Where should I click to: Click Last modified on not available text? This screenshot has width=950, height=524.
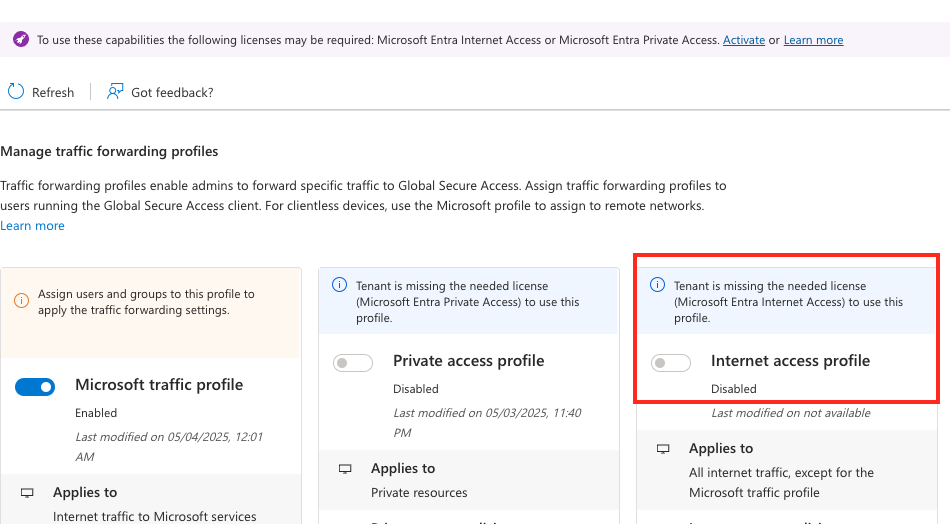pos(791,413)
